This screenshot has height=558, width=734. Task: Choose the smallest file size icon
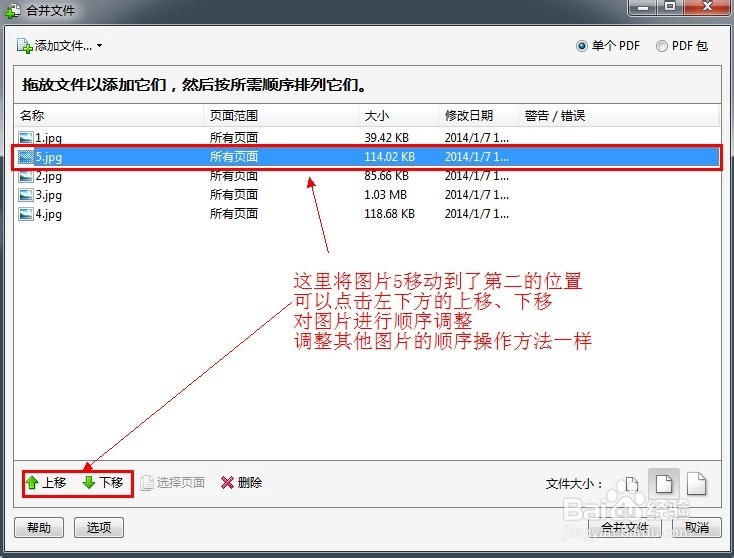click(x=632, y=484)
